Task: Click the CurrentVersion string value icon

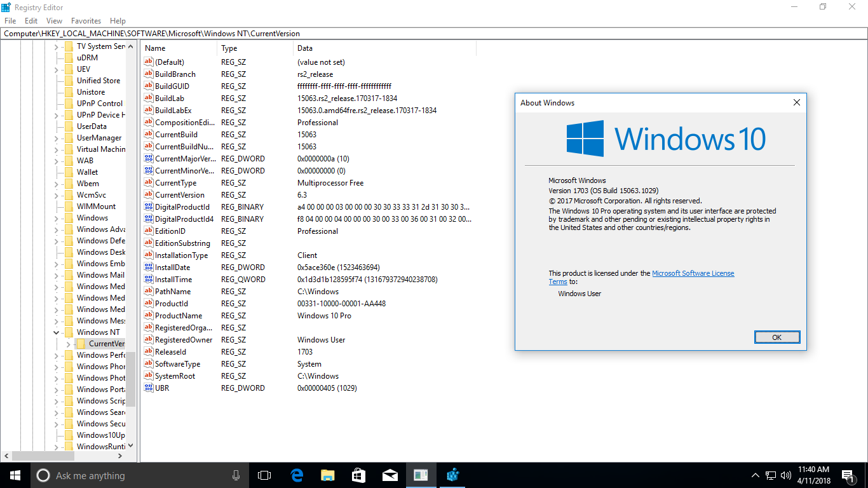Action: [x=149, y=195]
